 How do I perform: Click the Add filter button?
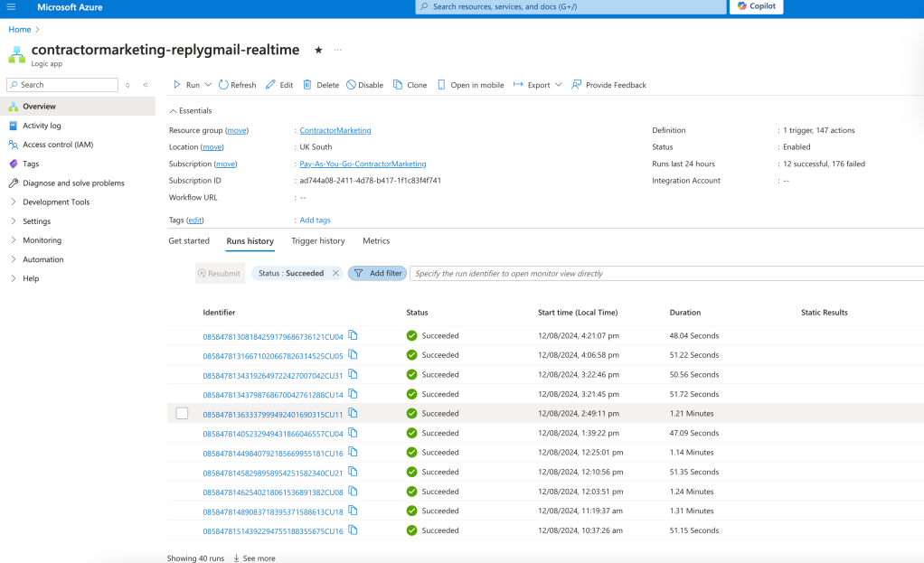click(x=377, y=273)
